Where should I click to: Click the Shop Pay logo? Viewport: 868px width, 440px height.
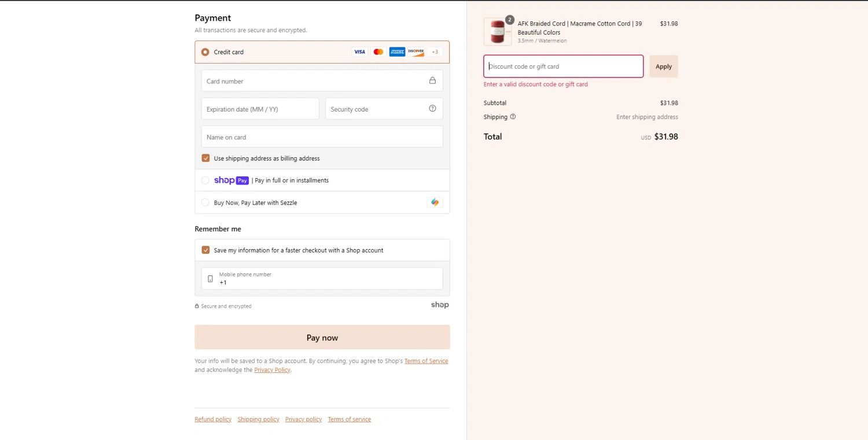coord(231,180)
